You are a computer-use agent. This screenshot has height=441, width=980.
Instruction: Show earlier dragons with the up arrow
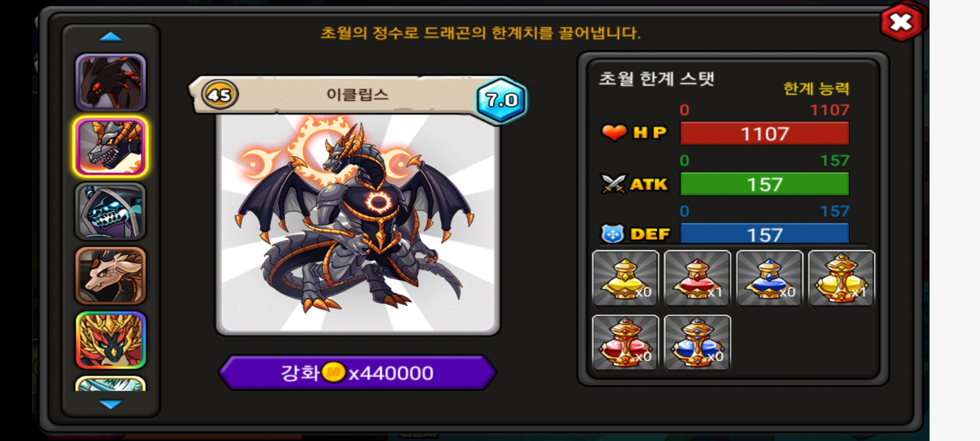click(111, 37)
